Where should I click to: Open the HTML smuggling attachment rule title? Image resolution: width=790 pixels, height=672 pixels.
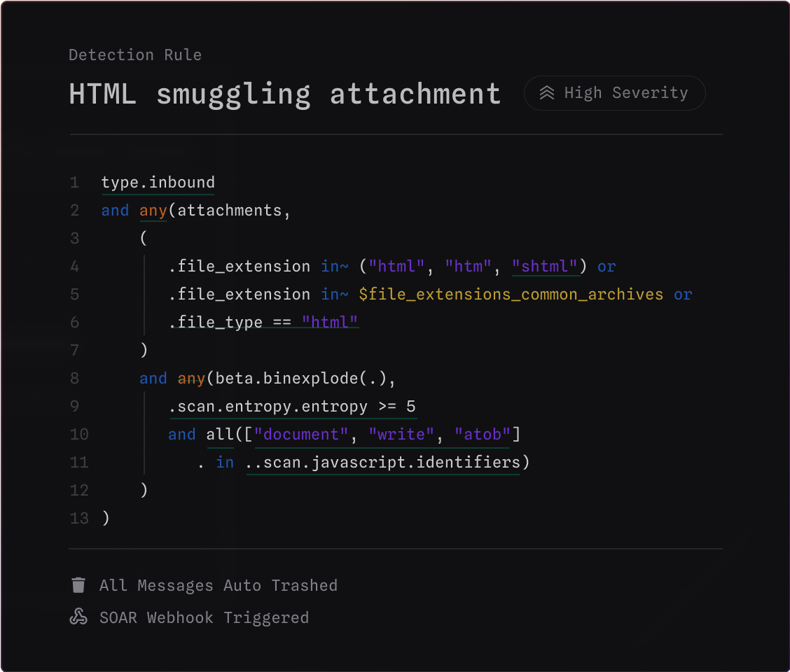pos(284,92)
